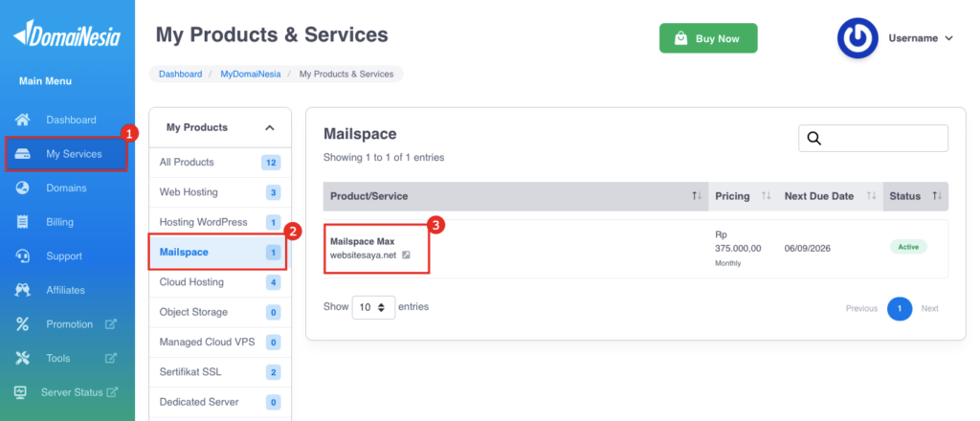Open the Show entries count selector

pyautogui.click(x=373, y=307)
